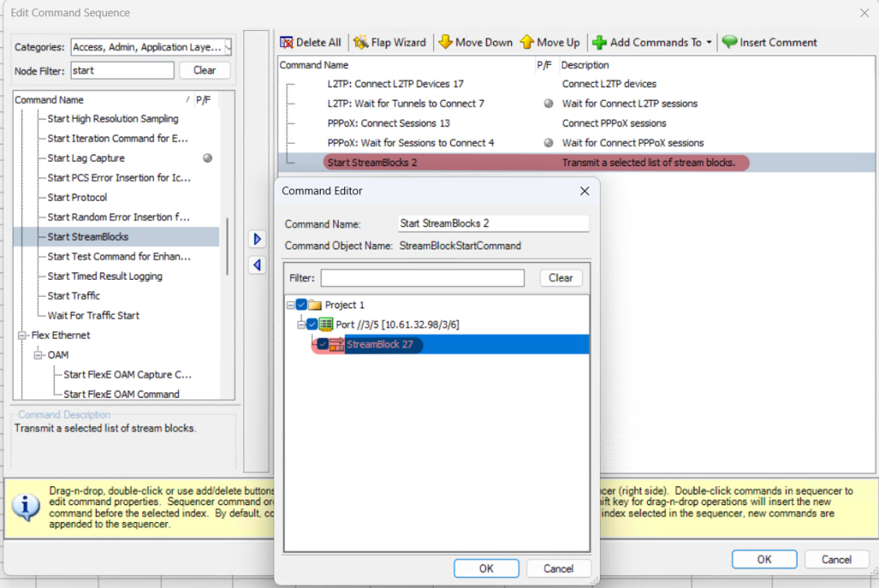Uncheck the StreamBlock 27 checkbox
The height and width of the screenshot is (588, 879).
[x=323, y=345]
